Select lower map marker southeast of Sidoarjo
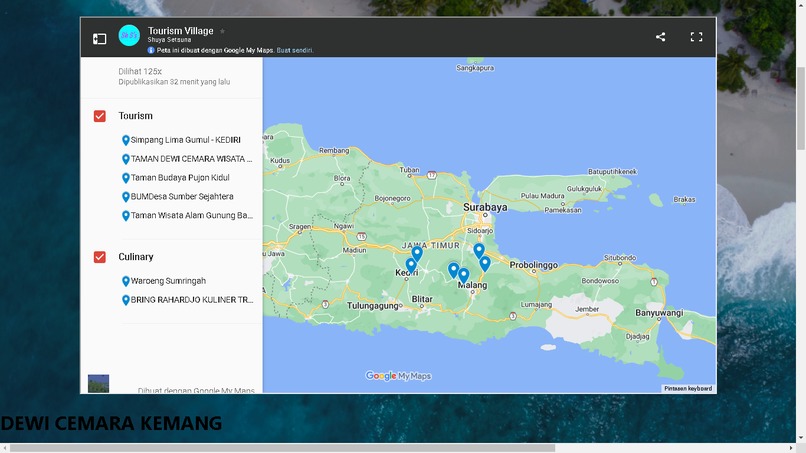806x453 pixels. 485,263
